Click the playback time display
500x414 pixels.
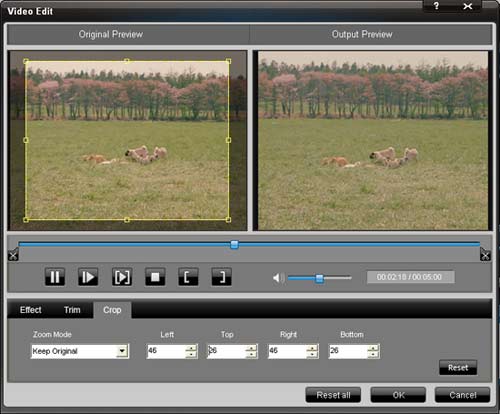coord(410,277)
